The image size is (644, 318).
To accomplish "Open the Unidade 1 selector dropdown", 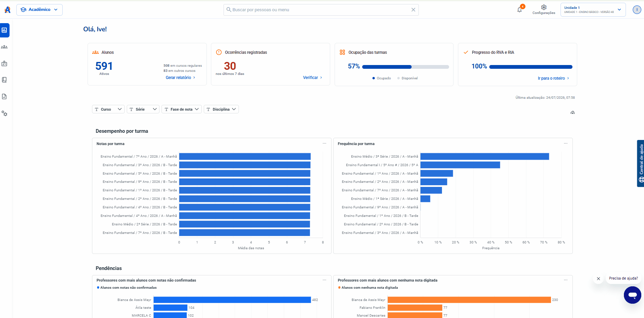I will coord(593,10).
